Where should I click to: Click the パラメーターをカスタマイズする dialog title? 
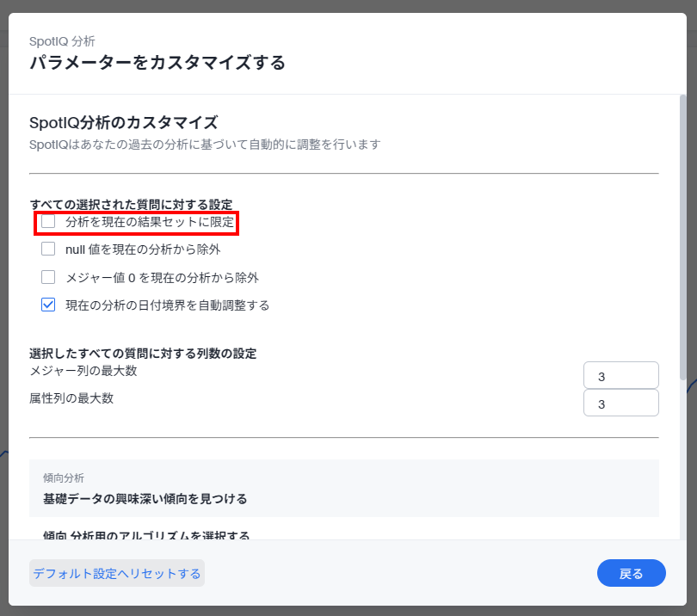pyautogui.click(x=157, y=63)
